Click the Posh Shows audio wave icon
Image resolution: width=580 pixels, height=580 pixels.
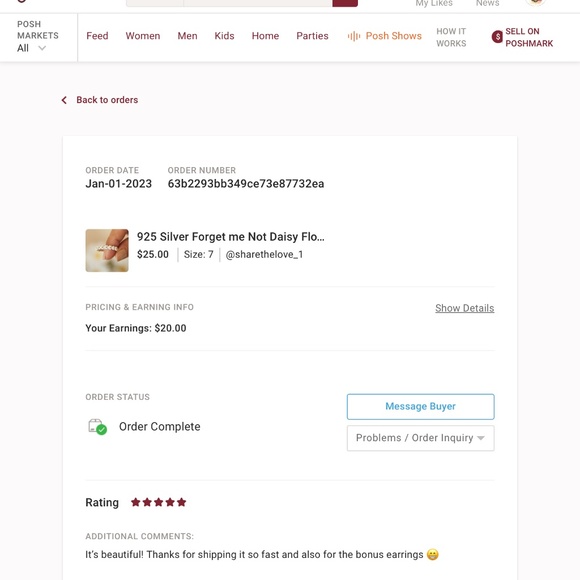click(x=354, y=36)
